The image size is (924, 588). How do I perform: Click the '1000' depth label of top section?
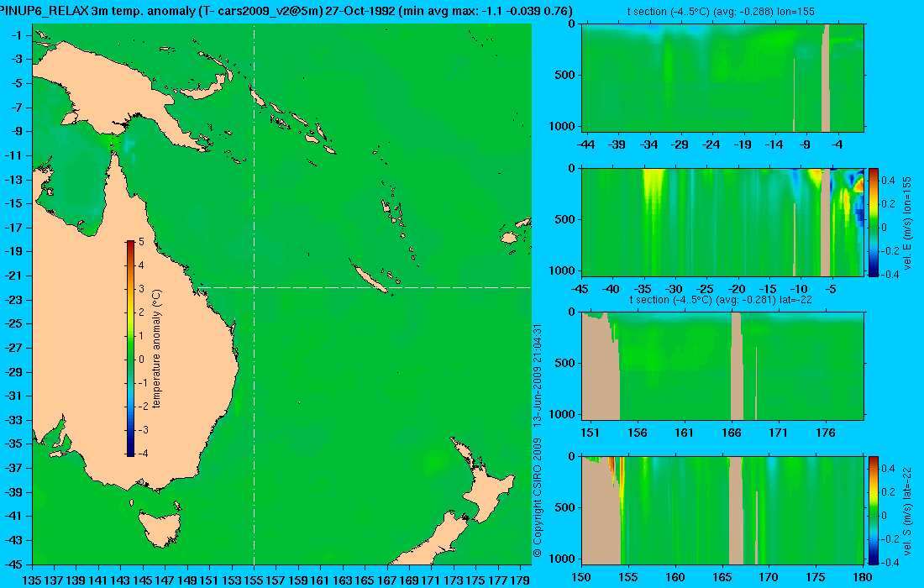pyautogui.click(x=562, y=126)
